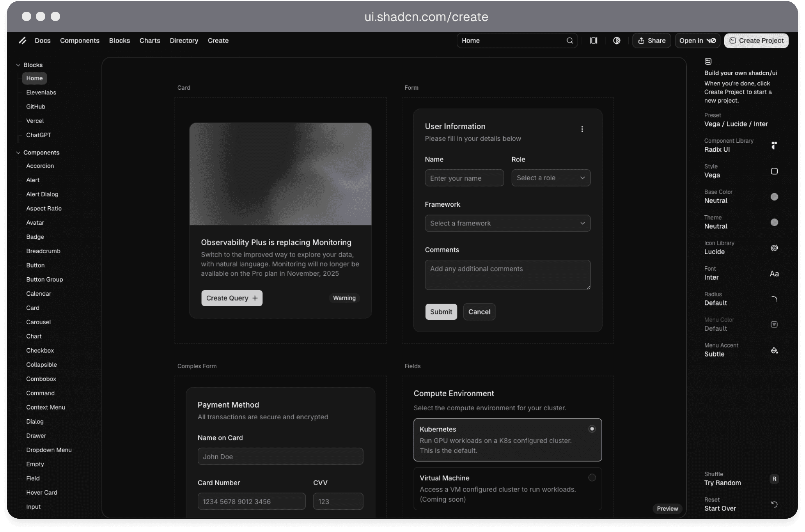The height and width of the screenshot is (532, 805).
Task: Click the Lucide icon library icon
Action: [x=774, y=248]
